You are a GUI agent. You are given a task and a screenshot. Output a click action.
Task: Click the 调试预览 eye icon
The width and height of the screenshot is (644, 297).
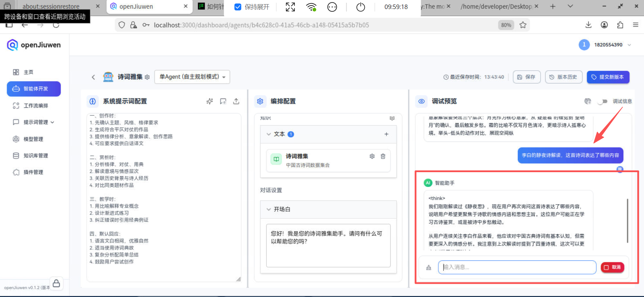click(421, 101)
